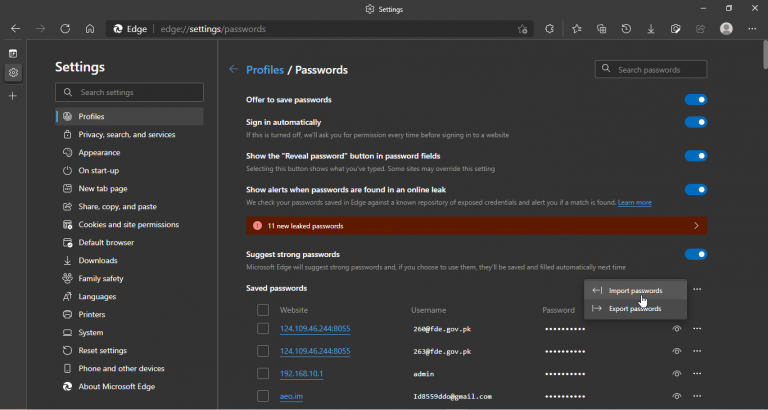
Task: Open Profiles in settings sidebar
Action: [x=129, y=117]
